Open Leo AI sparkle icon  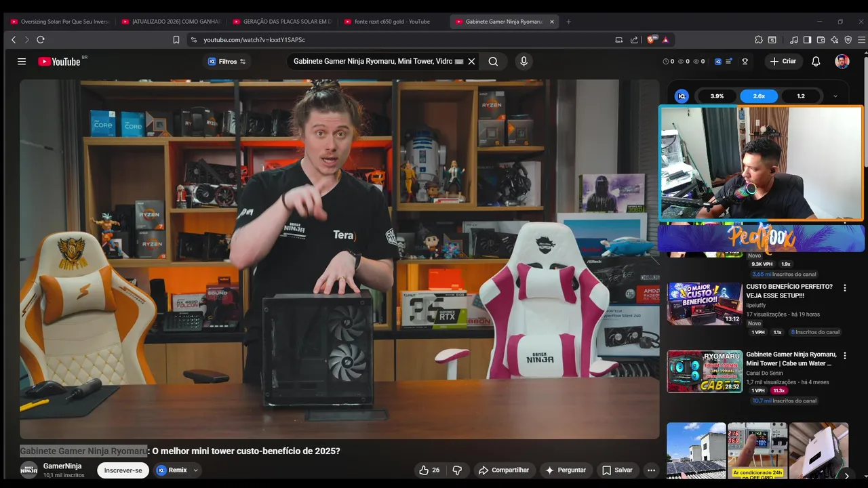coord(834,40)
